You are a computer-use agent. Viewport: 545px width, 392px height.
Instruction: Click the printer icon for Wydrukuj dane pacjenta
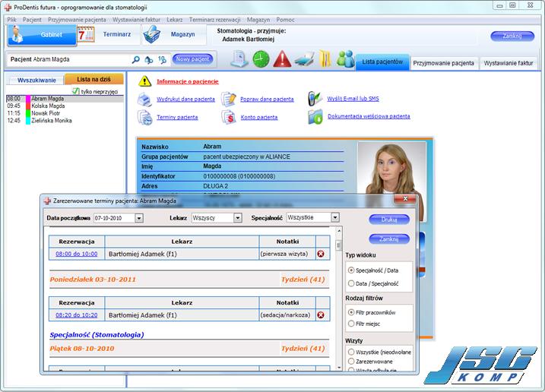[x=144, y=100]
